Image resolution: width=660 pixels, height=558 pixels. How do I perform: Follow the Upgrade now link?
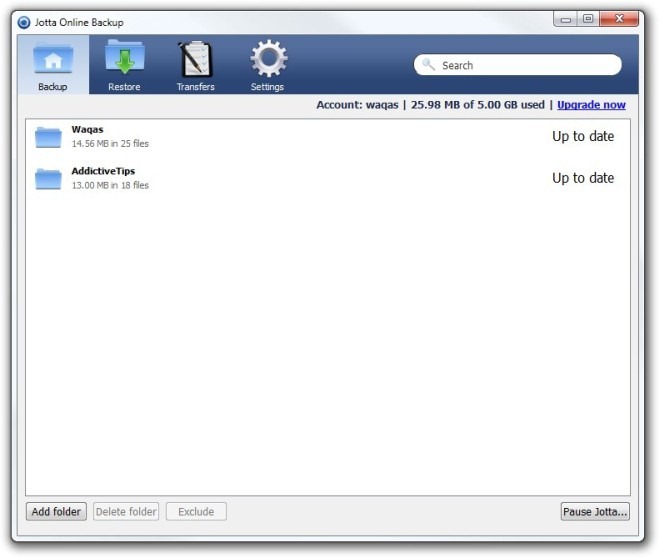tap(591, 105)
